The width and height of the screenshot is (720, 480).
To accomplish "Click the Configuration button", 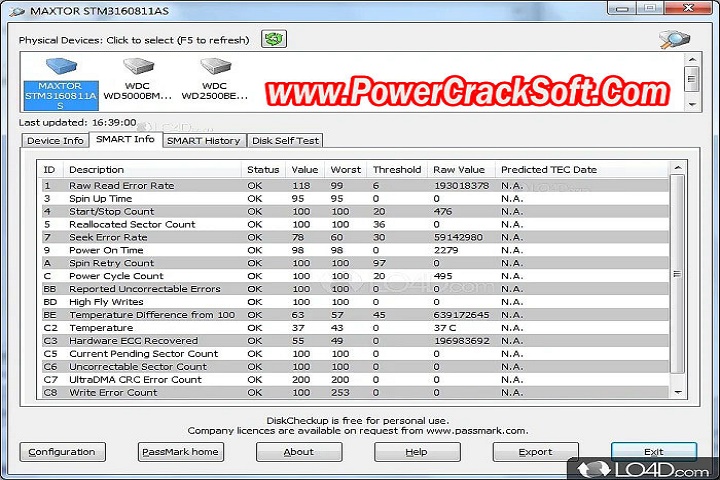I will [62, 452].
